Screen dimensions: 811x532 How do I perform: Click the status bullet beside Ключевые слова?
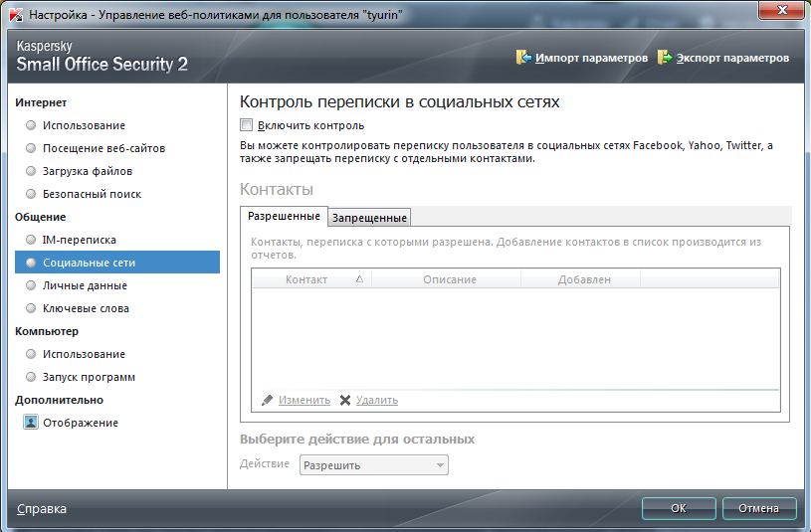(x=31, y=308)
